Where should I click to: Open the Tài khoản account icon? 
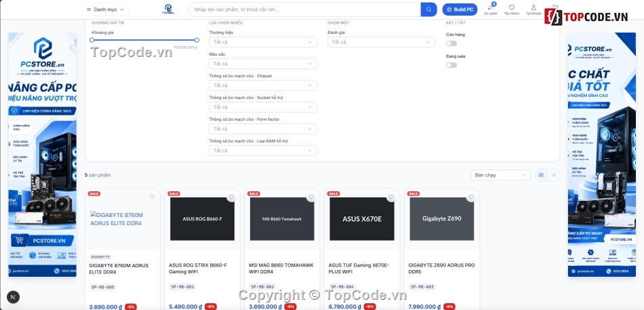pos(534,9)
